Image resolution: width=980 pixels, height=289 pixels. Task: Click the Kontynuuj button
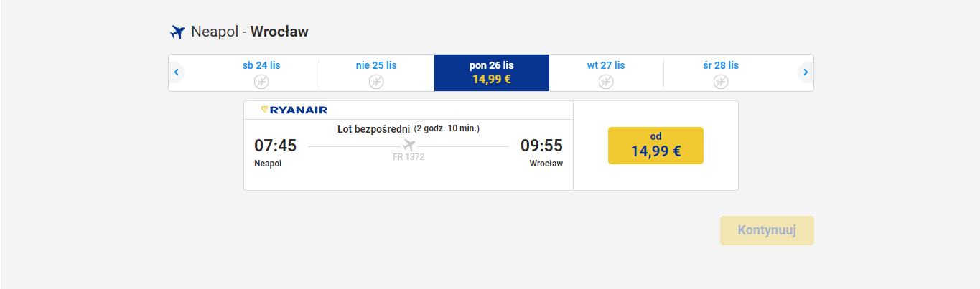coord(767,231)
